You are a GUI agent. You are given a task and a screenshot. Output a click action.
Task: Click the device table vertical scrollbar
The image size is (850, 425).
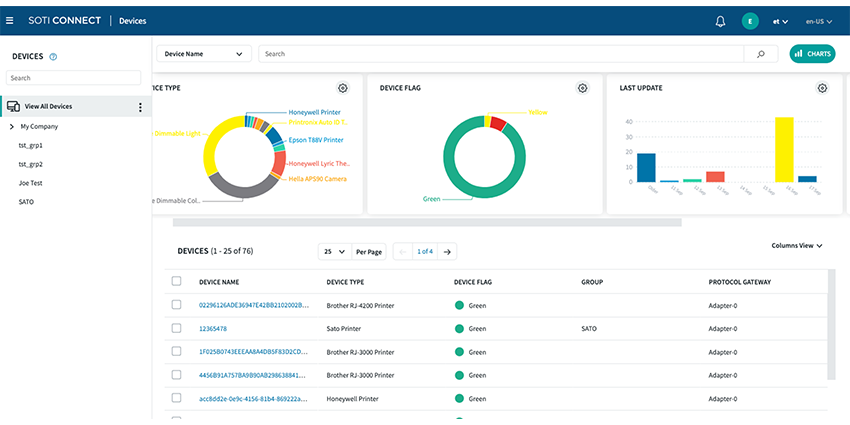[830, 324]
